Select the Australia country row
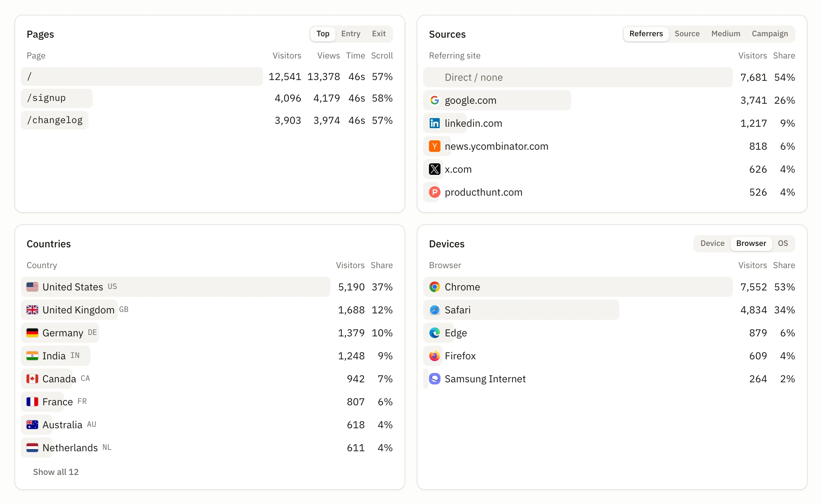 click(x=210, y=425)
